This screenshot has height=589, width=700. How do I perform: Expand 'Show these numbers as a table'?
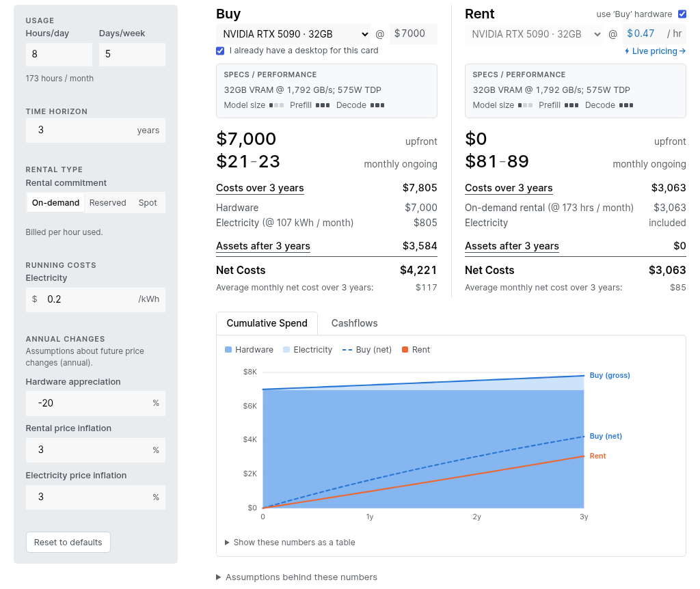pos(290,543)
